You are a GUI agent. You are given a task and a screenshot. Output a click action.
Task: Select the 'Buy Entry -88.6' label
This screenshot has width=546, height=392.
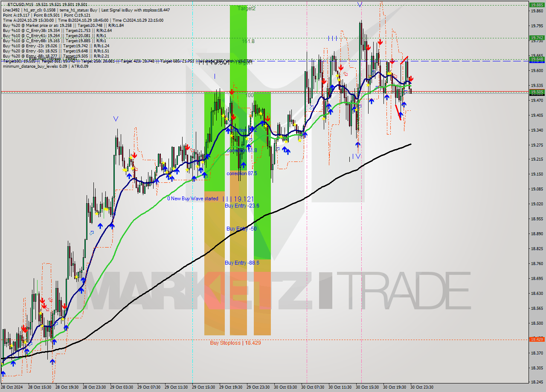tap(242, 263)
